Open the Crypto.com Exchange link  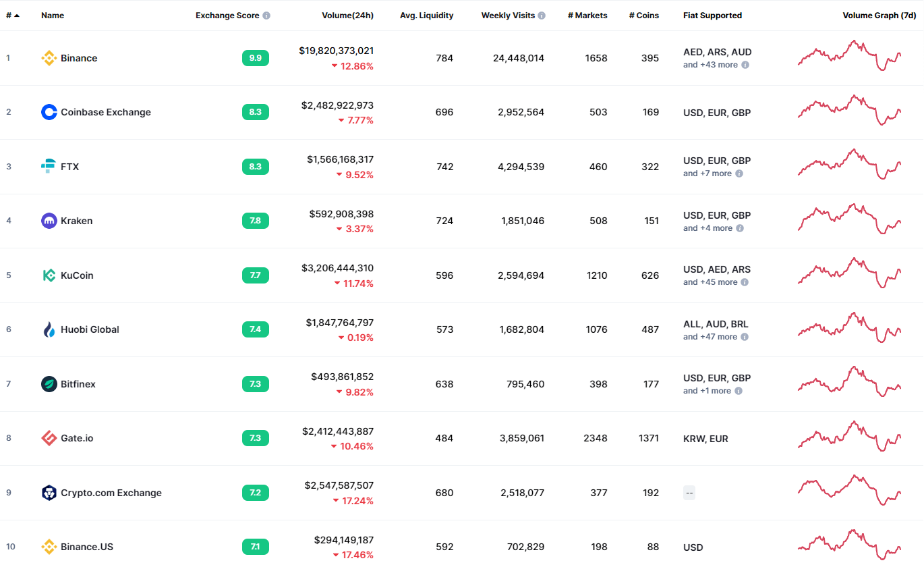[x=111, y=493]
